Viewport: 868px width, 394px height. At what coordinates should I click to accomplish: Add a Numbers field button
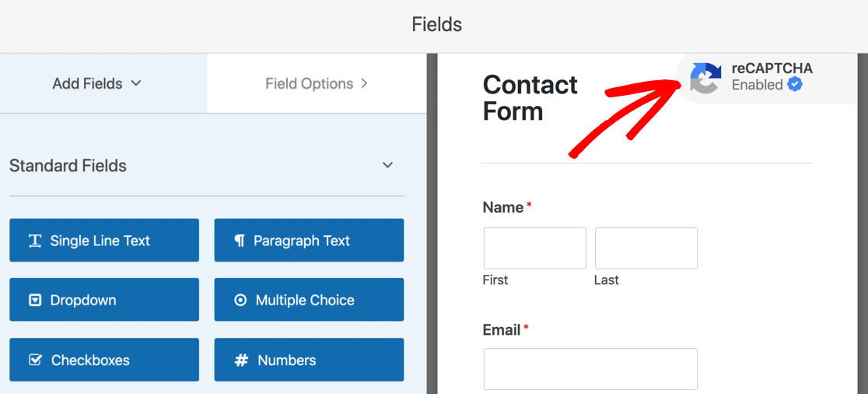click(309, 361)
